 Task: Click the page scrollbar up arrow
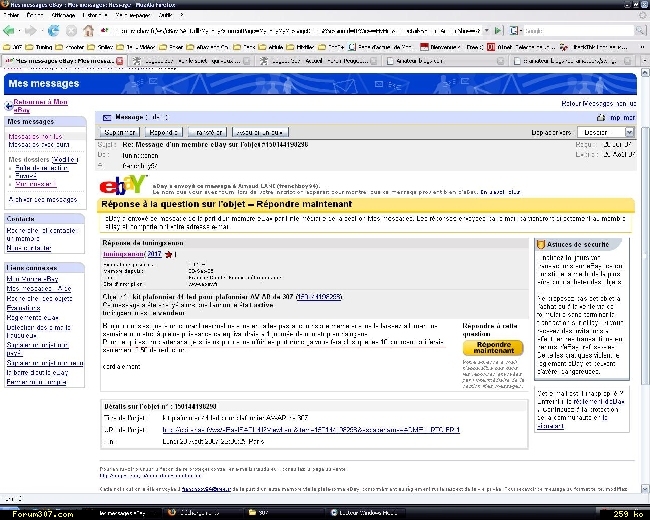(x=645, y=73)
